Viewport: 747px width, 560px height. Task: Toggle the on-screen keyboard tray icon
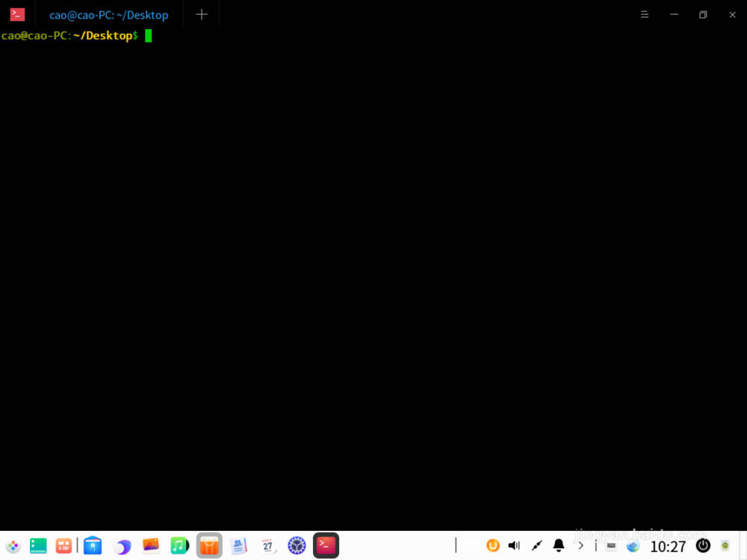click(611, 546)
